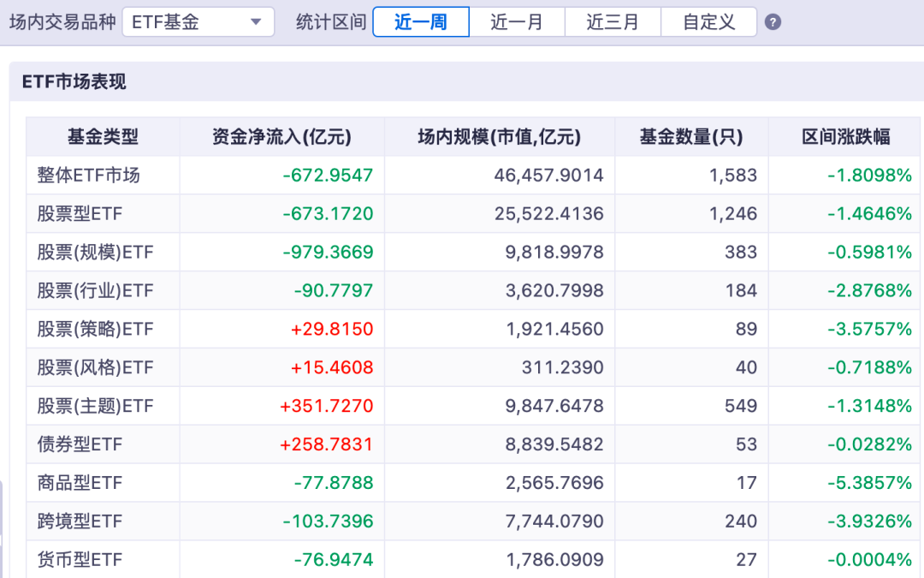
Task: Click net inflow value -672.9547
Action: [328, 176]
